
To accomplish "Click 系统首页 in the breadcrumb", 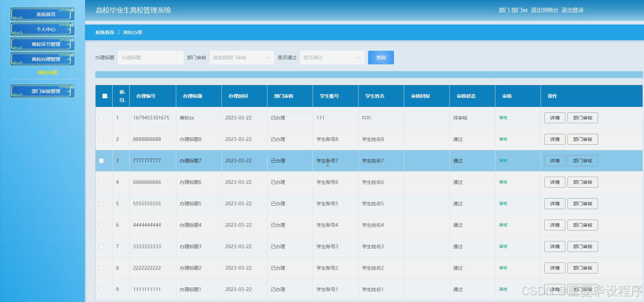I will pyautogui.click(x=105, y=32).
